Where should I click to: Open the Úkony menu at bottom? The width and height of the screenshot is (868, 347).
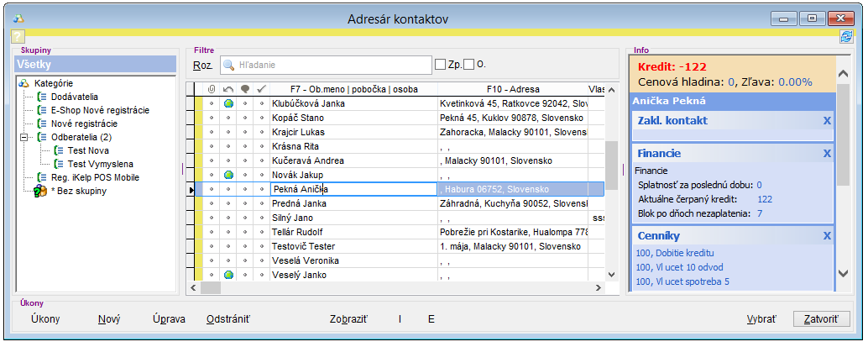(x=45, y=319)
